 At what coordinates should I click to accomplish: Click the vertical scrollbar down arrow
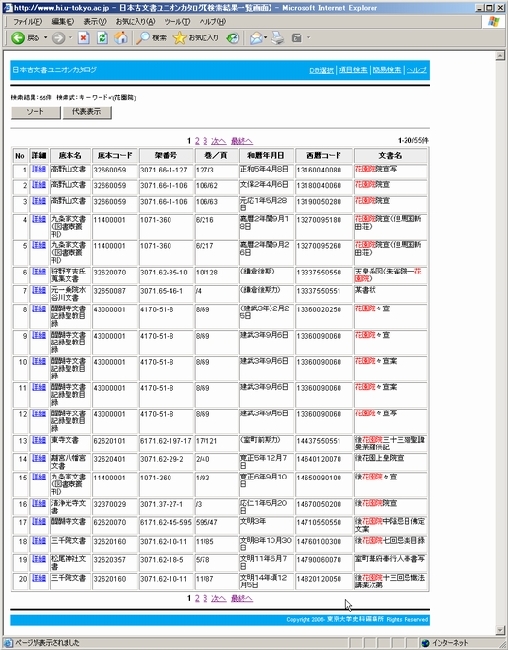(x=500, y=631)
